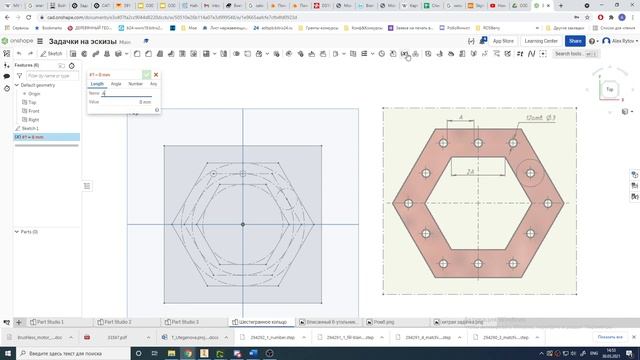Image resolution: width=640 pixels, height=360 pixels.
Task: Switch variable type to Angle tab
Action: click(116, 84)
